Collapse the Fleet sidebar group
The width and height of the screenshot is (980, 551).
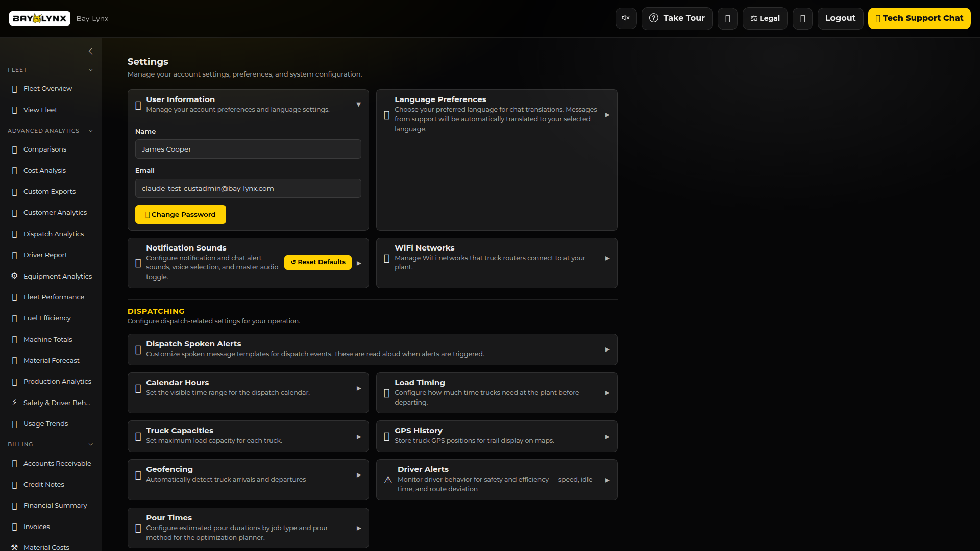click(x=91, y=70)
